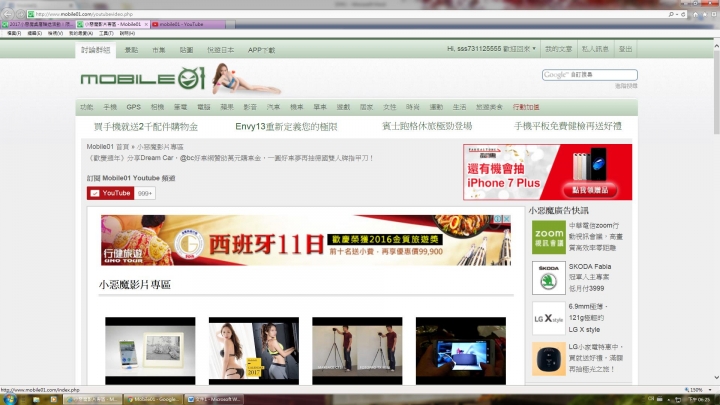Open the red 行動加值 nav item

click(x=526, y=107)
